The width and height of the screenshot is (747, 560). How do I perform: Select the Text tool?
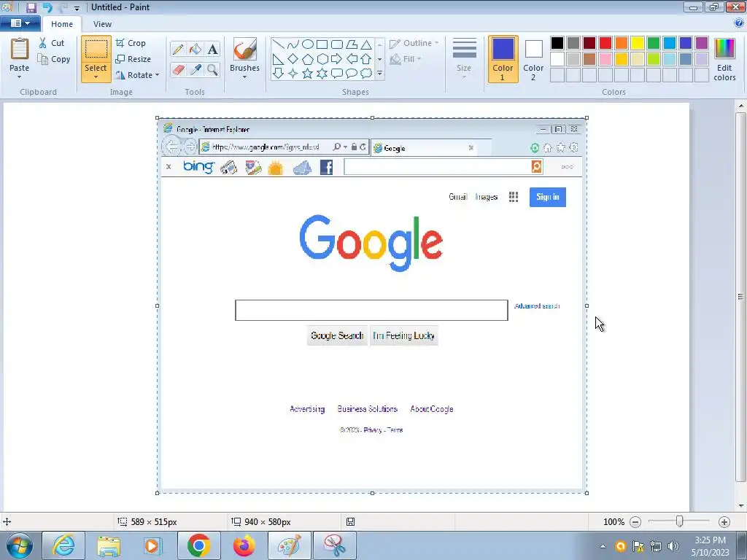coord(213,49)
